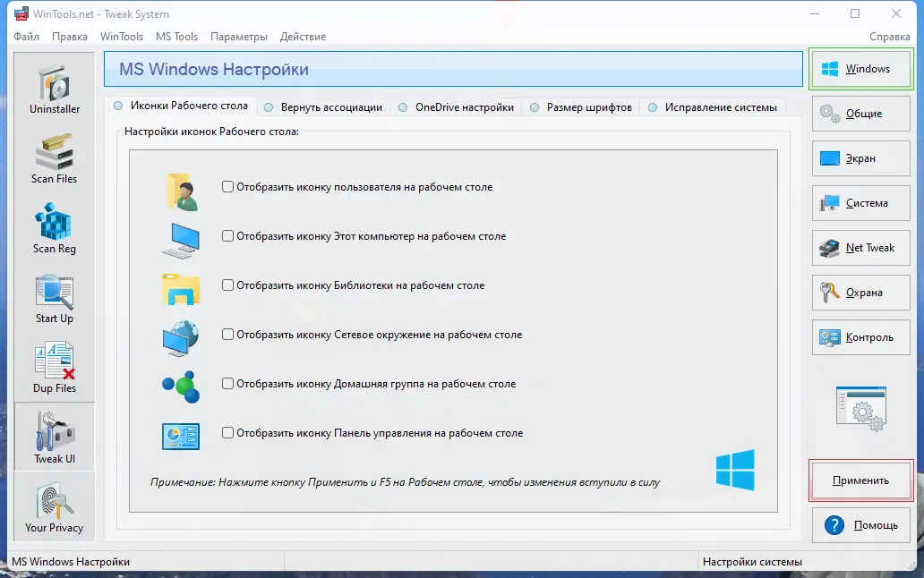924x578 pixels.
Task: Maximize the WinTools.net window
Action: pos(855,13)
